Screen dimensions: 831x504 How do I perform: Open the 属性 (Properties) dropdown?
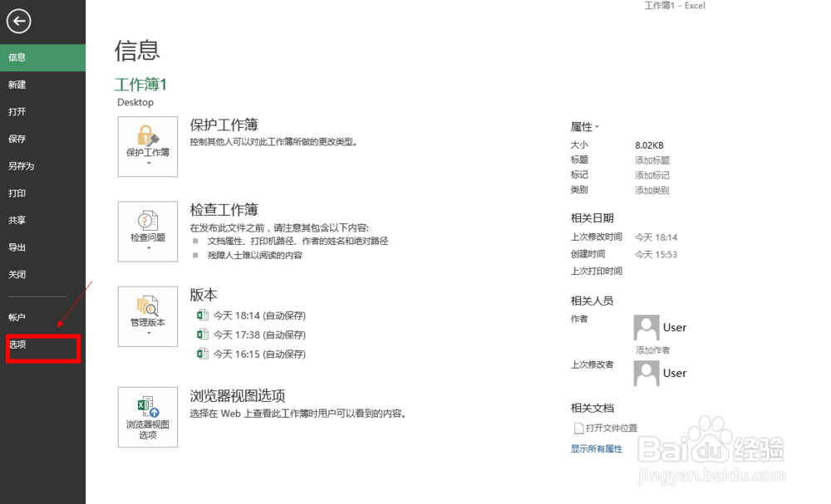585,126
